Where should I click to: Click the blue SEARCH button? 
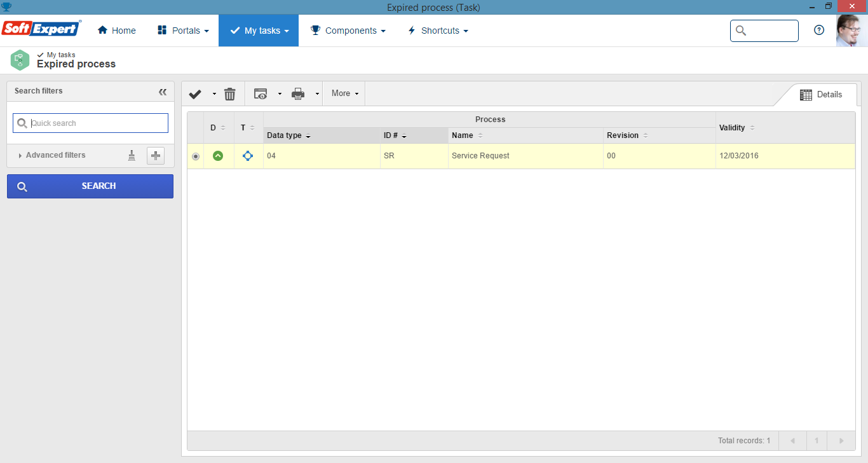coord(90,186)
